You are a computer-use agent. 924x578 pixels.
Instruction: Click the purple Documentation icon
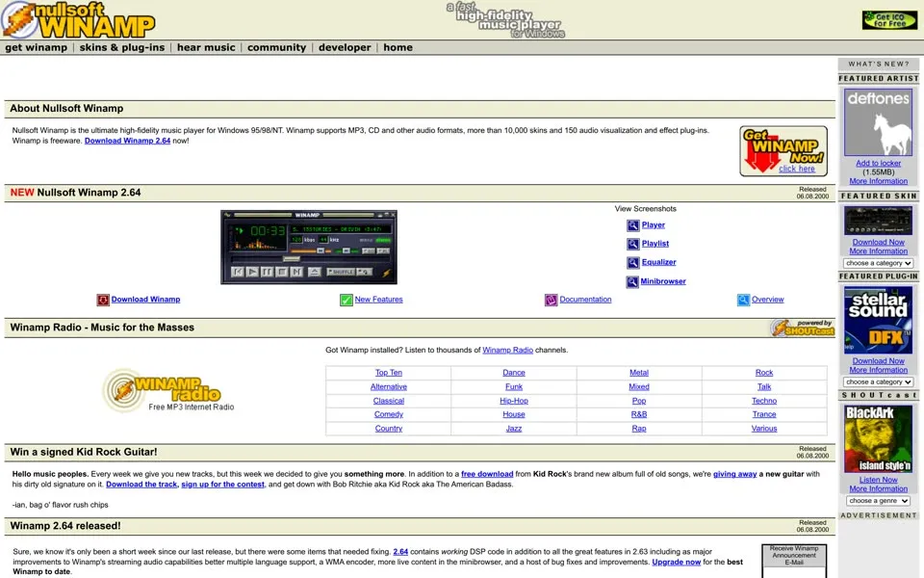tap(551, 301)
